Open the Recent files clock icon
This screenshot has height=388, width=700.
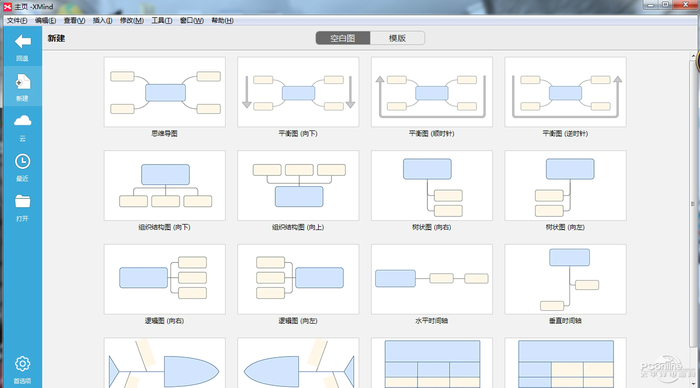(22, 162)
